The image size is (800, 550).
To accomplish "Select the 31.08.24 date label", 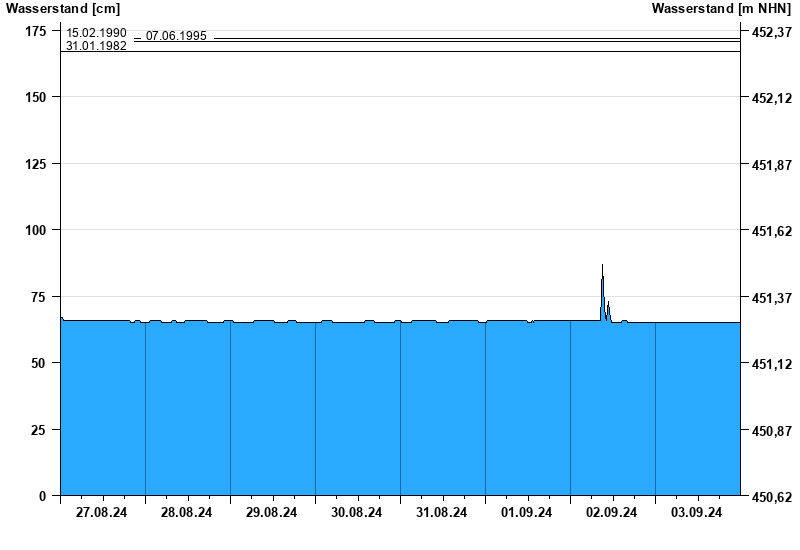I will [442, 513].
